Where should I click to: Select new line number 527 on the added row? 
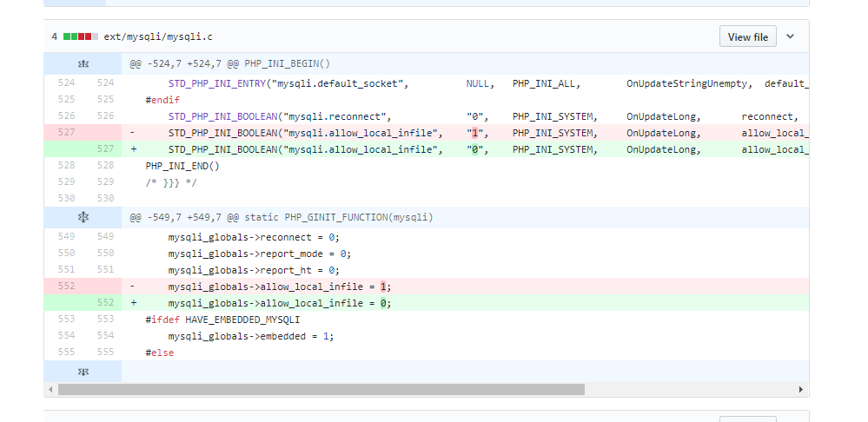pos(105,148)
